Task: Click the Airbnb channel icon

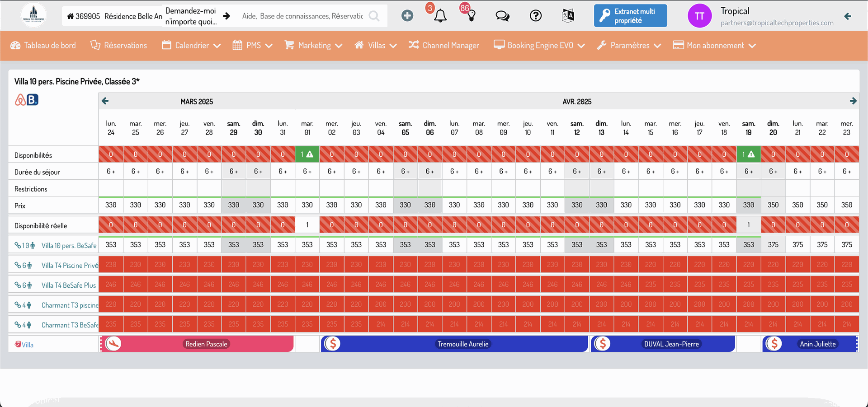Action: coord(20,100)
